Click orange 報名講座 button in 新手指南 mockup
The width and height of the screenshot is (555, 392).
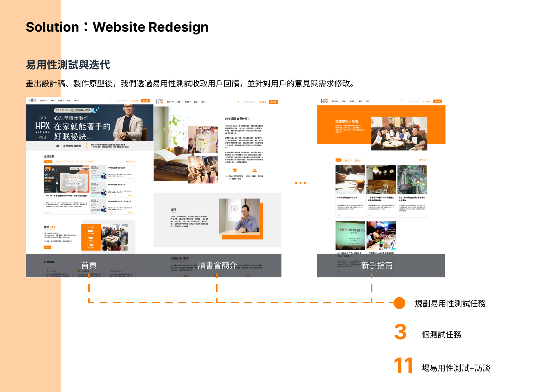[438, 101]
